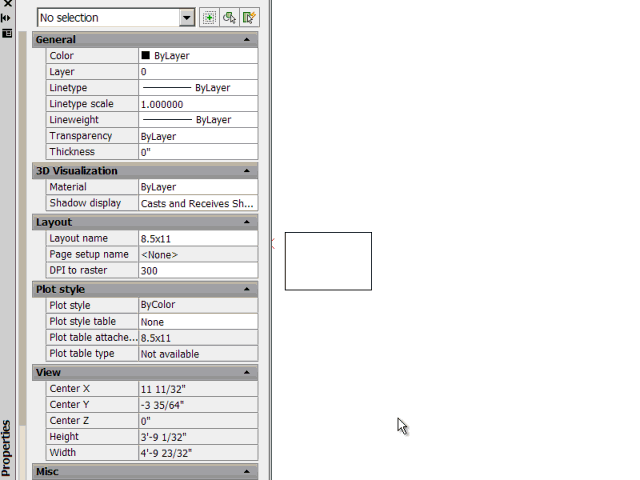640x480 pixels.
Task: Click Center Z value 0"
Action: point(198,421)
